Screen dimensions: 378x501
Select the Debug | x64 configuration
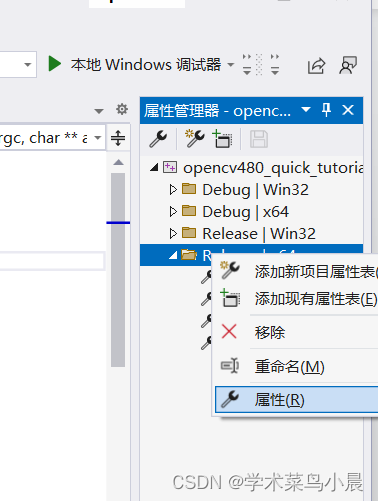point(245,212)
